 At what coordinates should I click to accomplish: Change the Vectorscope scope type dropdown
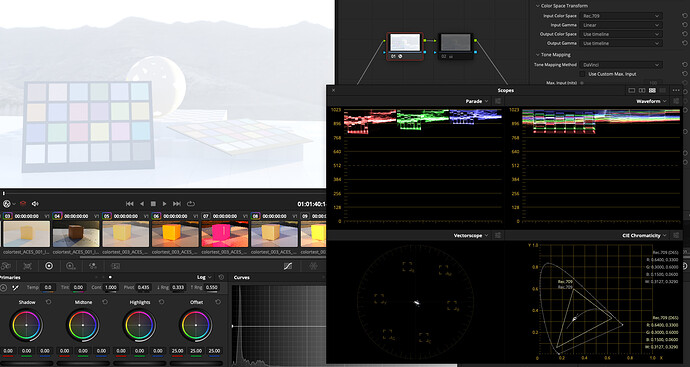471,236
